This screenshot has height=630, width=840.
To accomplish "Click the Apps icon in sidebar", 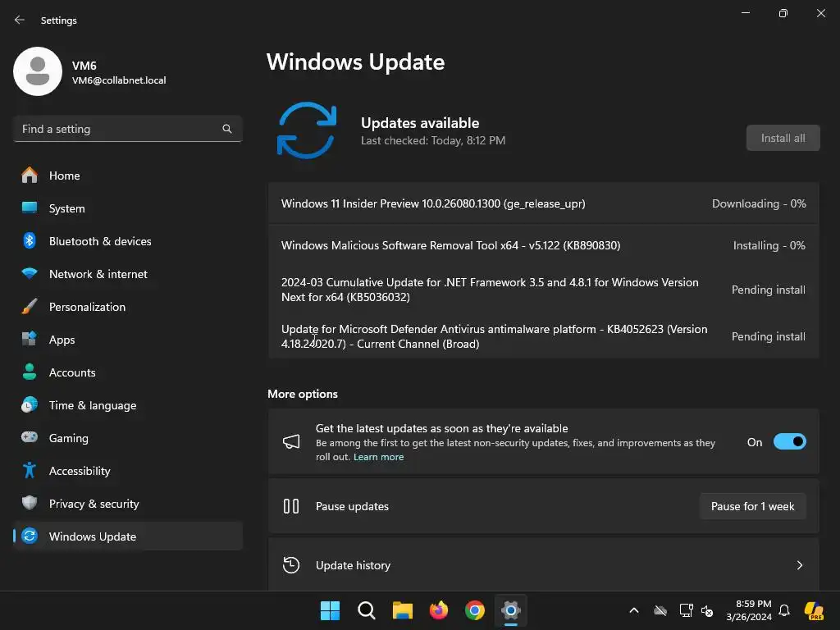I will tap(30, 339).
